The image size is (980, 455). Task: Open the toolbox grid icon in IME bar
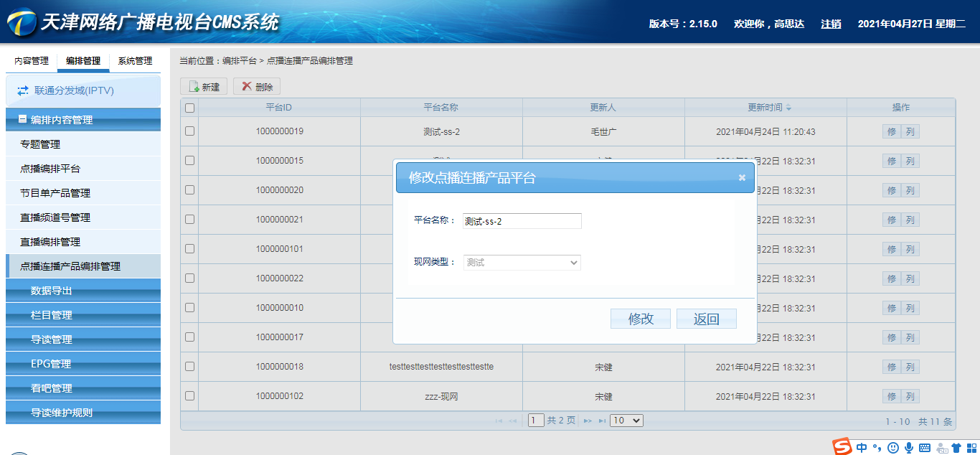pyautogui.click(x=971, y=448)
